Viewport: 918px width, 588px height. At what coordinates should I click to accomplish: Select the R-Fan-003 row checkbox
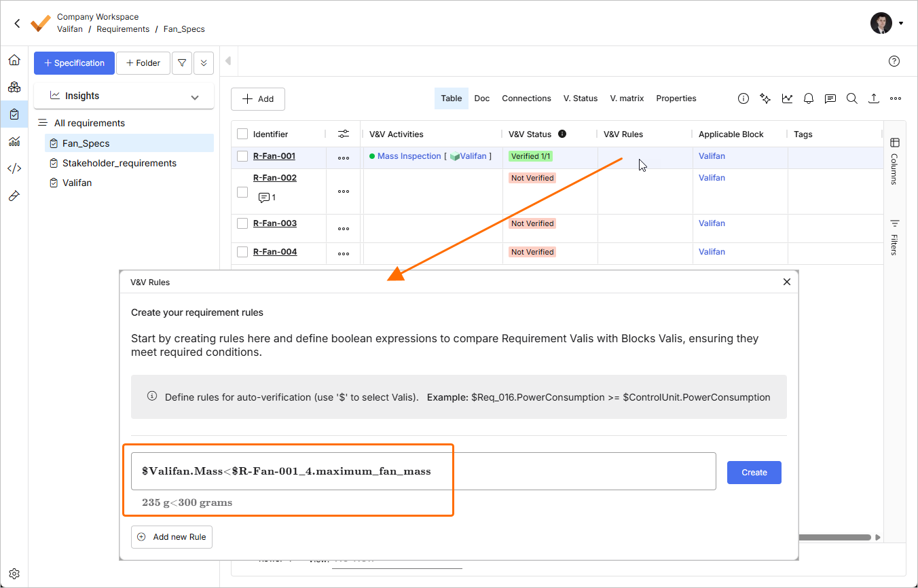coord(242,223)
